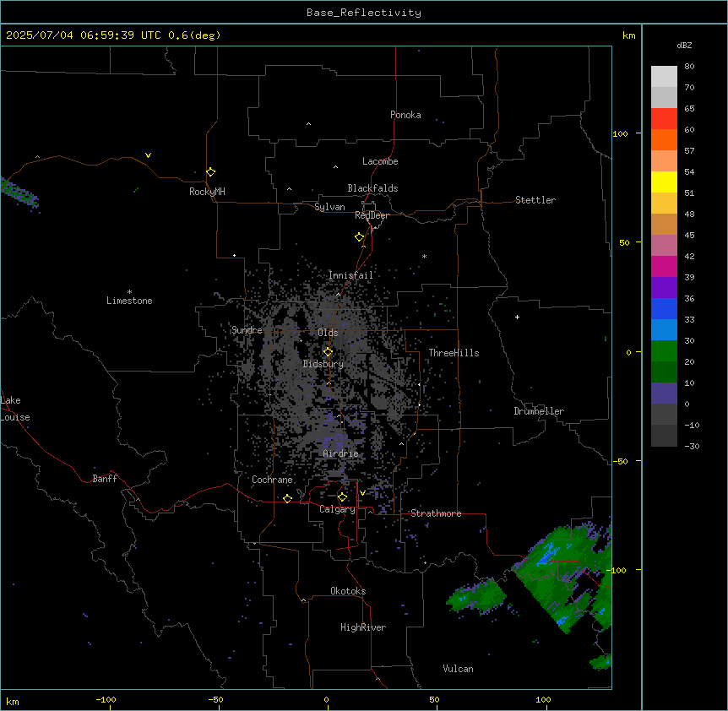The width and height of the screenshot is (728, 711).
Task: Select the yellow diamond marker above Didsbury
Action: coord(328,352)
